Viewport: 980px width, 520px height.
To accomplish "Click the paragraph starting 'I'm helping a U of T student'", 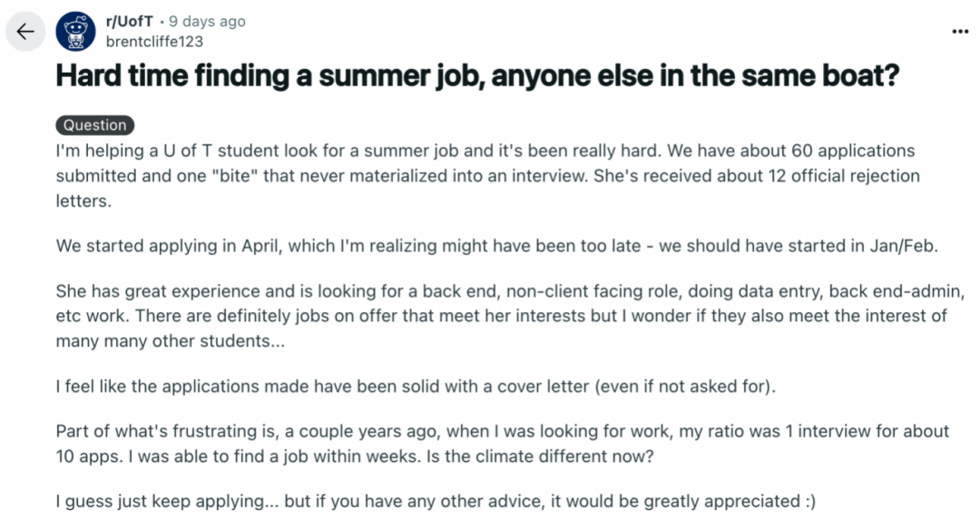I will [487, 176].
